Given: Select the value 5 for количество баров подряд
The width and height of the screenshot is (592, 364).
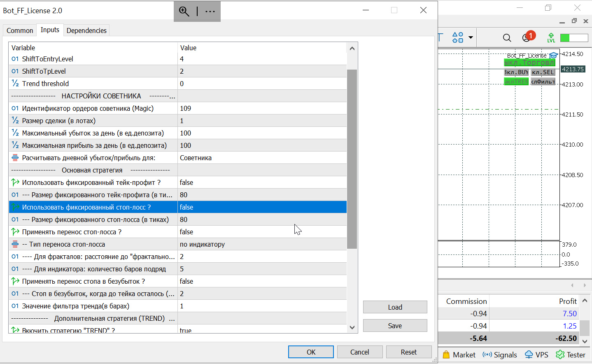Looking at the screenshot, I should (x=262, y=269).
